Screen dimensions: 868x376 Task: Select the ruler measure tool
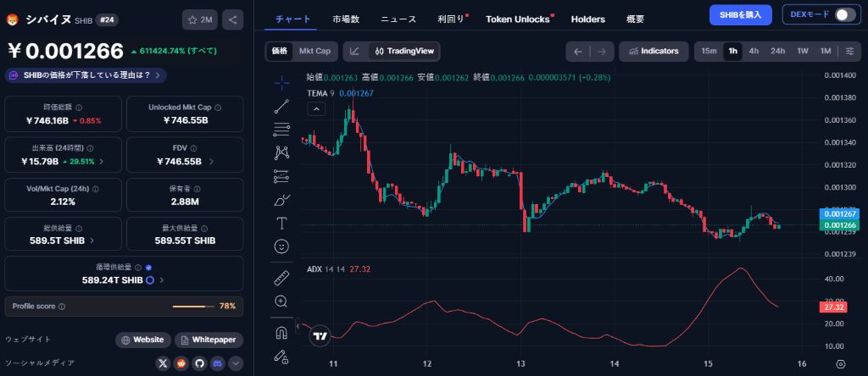pyautogui.click(x=281, y=278)
